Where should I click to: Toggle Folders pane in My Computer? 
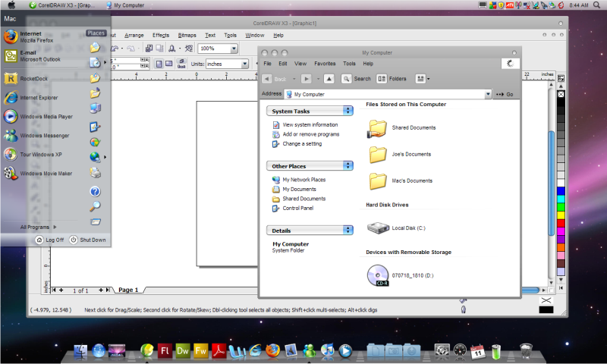(392, 79)
